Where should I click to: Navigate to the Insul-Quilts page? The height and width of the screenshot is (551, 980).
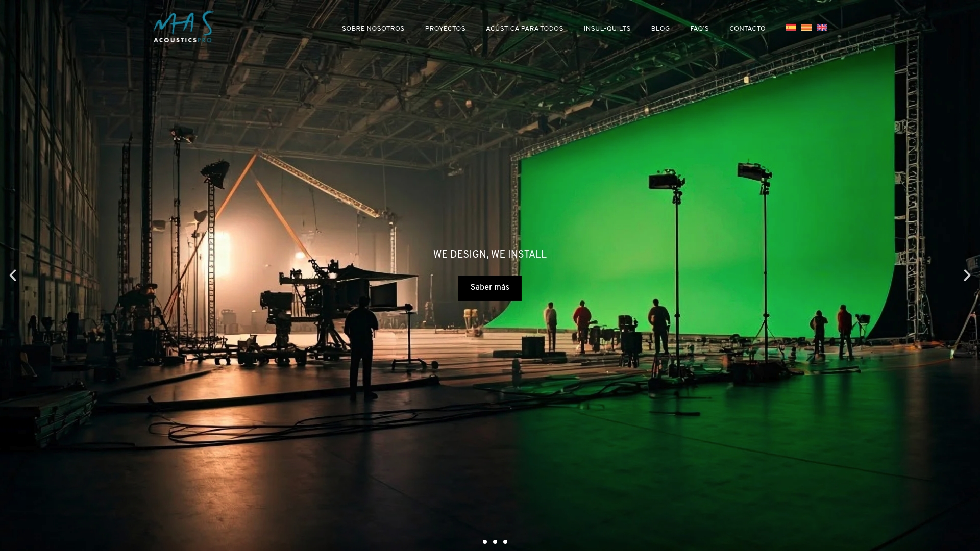click(607, 29)
